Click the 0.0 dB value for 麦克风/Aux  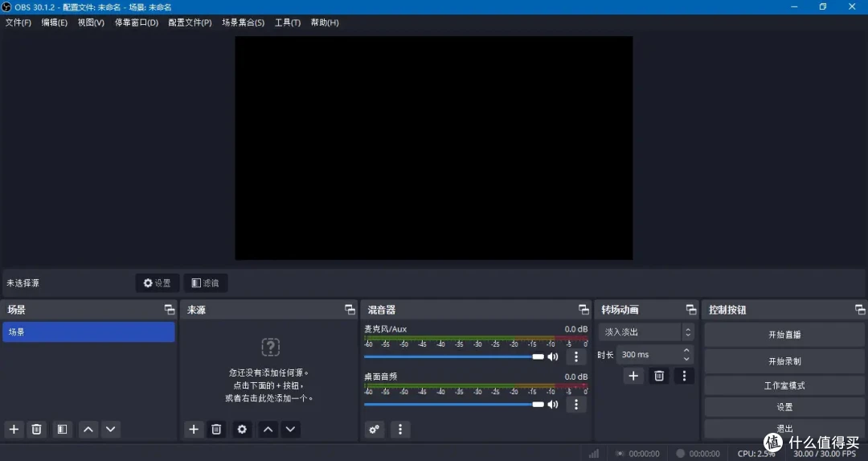point(576,329)
